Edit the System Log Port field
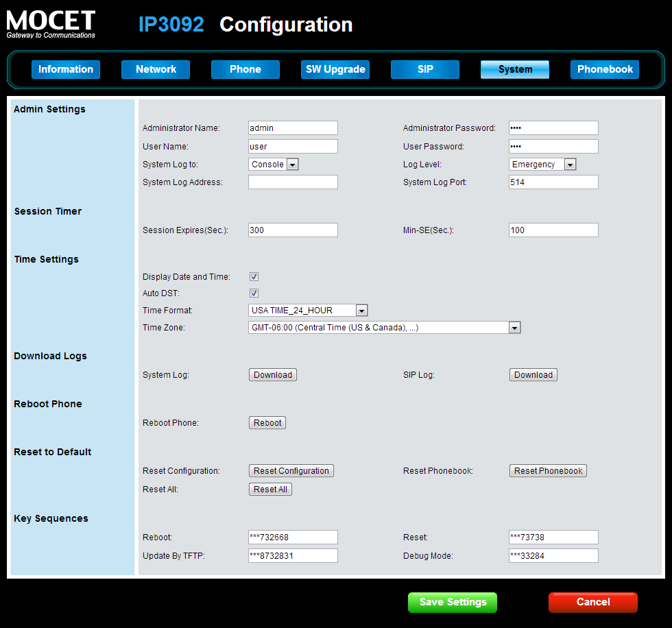672x628 pixels. (x=554, y=182)
